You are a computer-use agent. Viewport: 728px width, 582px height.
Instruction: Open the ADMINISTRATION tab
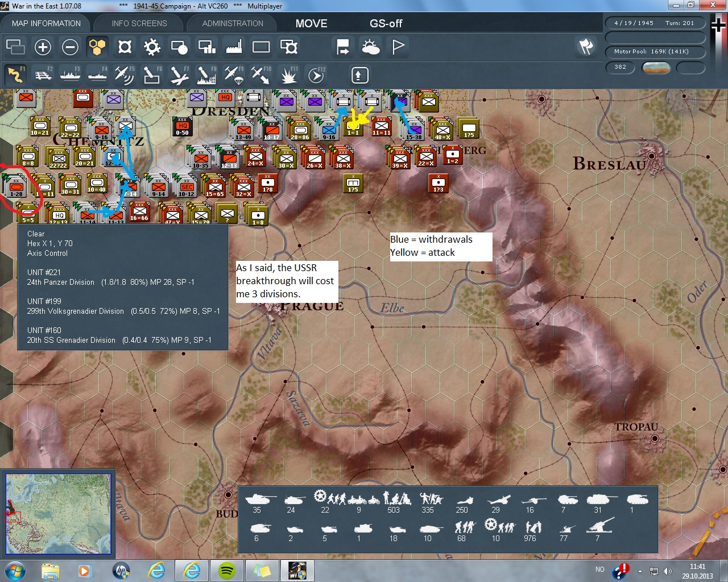point(233,23)
